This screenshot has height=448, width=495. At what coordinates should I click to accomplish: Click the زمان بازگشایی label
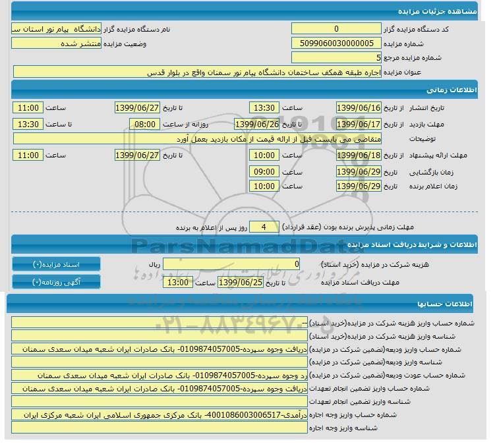click(431, 172)
